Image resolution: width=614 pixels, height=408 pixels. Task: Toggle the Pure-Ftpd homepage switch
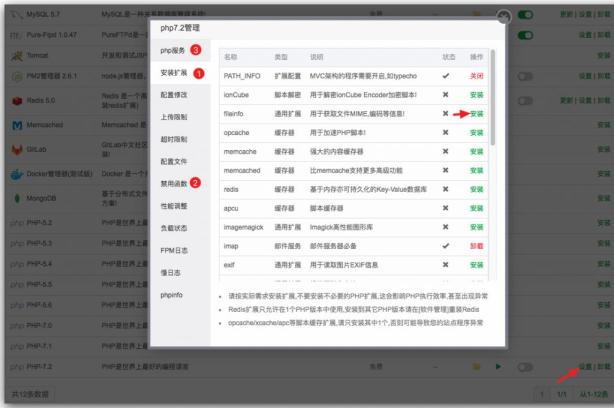pyautogui.click(x=525, y=35)
